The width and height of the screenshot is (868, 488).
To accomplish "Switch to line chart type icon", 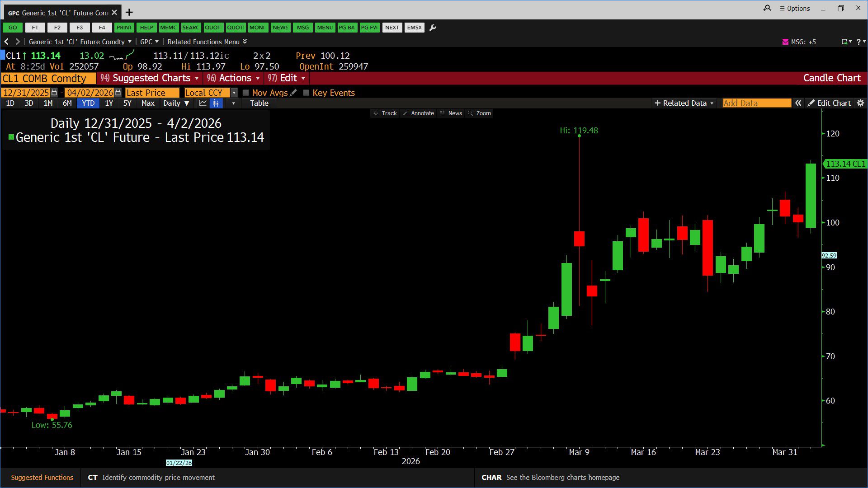I will pos(203,103).
